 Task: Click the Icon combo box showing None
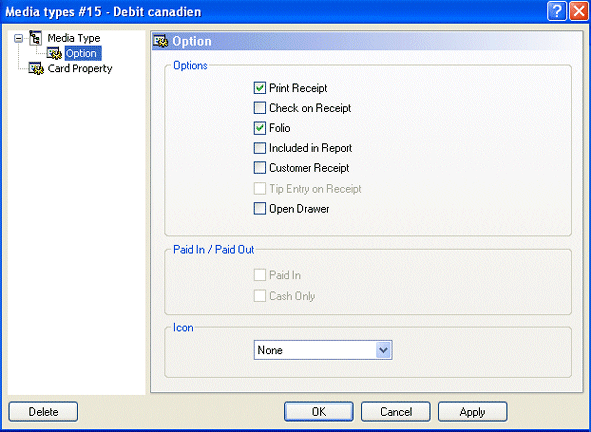pyautogui.click(x=323, y=350)
